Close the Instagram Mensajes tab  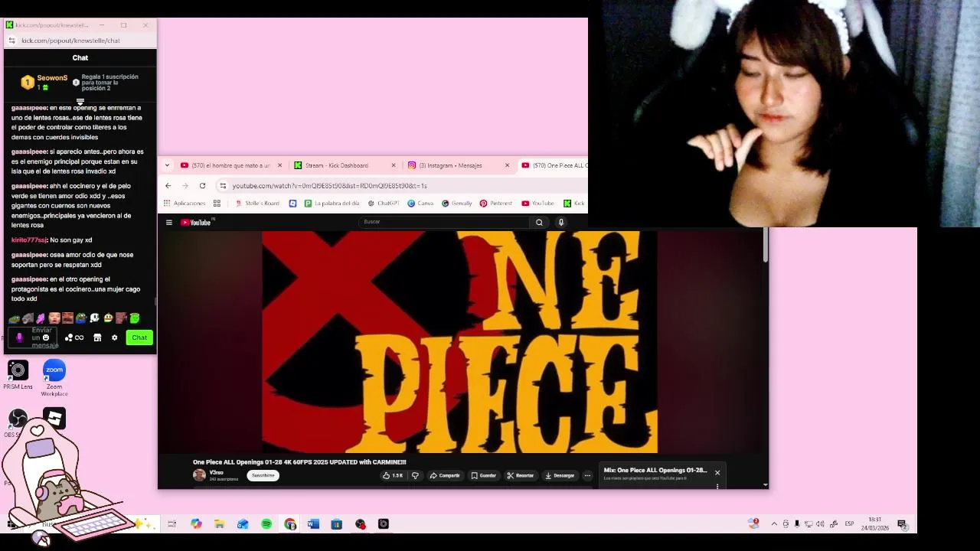click(507, 165)
